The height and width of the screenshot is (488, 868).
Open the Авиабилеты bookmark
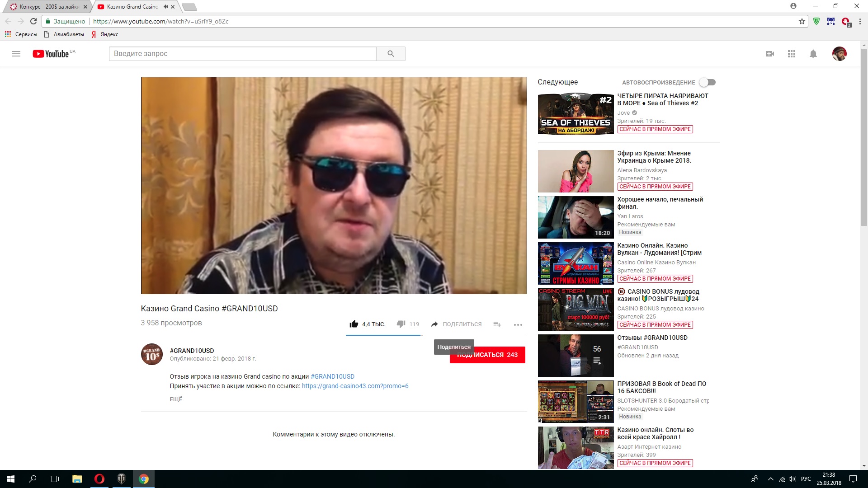click(x=64, y=34)
